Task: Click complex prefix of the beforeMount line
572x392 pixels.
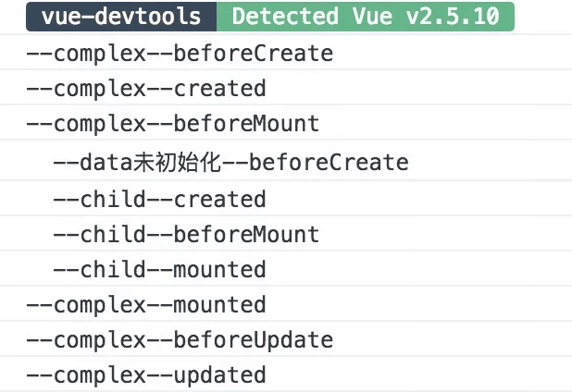Action: pos(99,124)
